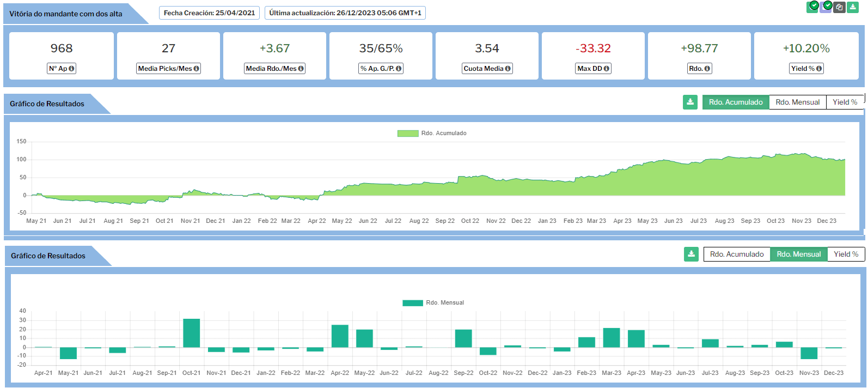Click the 968 value in N° Ap card
The image size is (868, 388).
pyautogui.click(x=62, y=48)
